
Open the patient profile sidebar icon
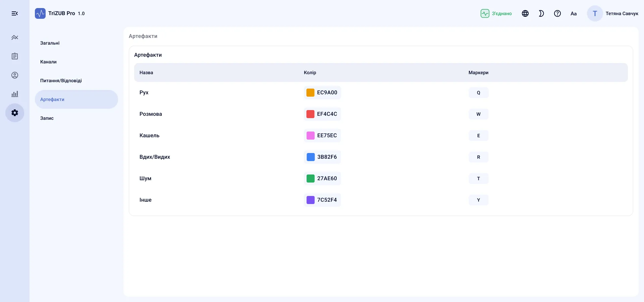[x=15, y=75]
